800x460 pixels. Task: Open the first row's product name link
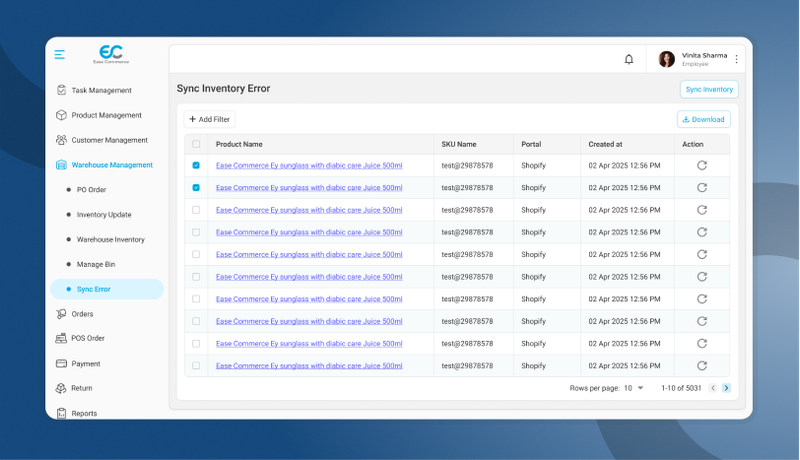309,165
